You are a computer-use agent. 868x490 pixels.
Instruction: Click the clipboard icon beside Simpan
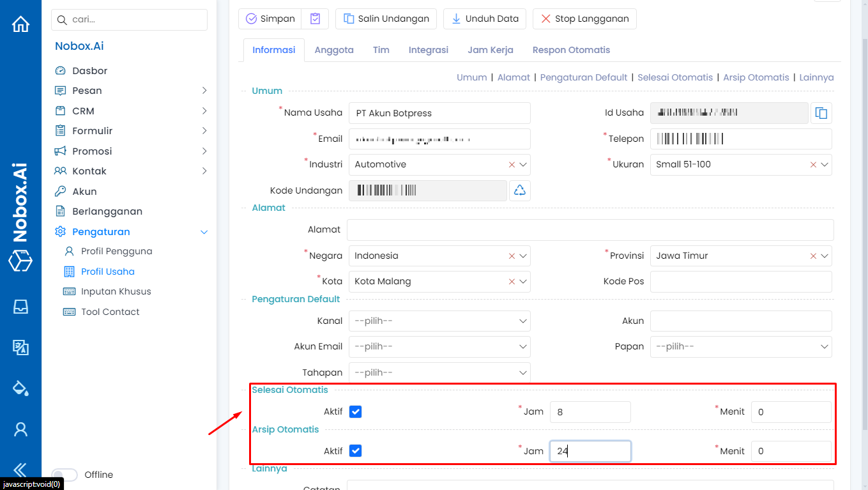pyautogui.click(x=315, y=19)
